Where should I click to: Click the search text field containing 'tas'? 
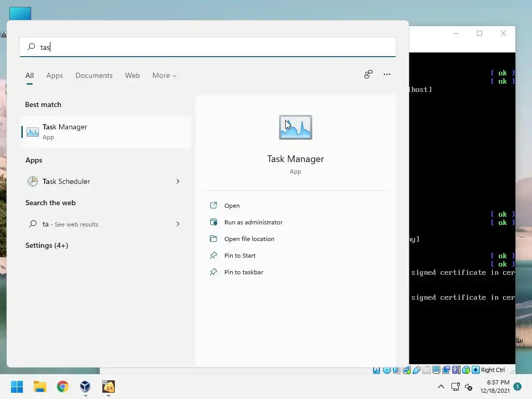[208, 47]
